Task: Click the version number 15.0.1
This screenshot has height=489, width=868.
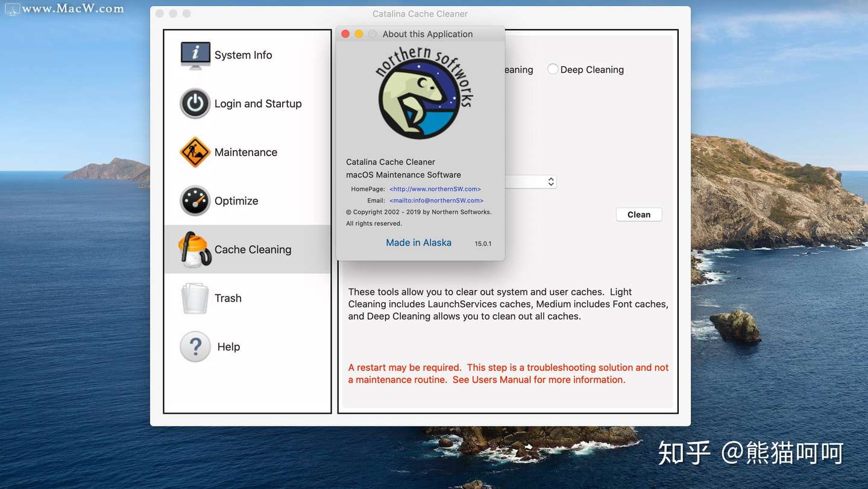Action: coord(483,244)
